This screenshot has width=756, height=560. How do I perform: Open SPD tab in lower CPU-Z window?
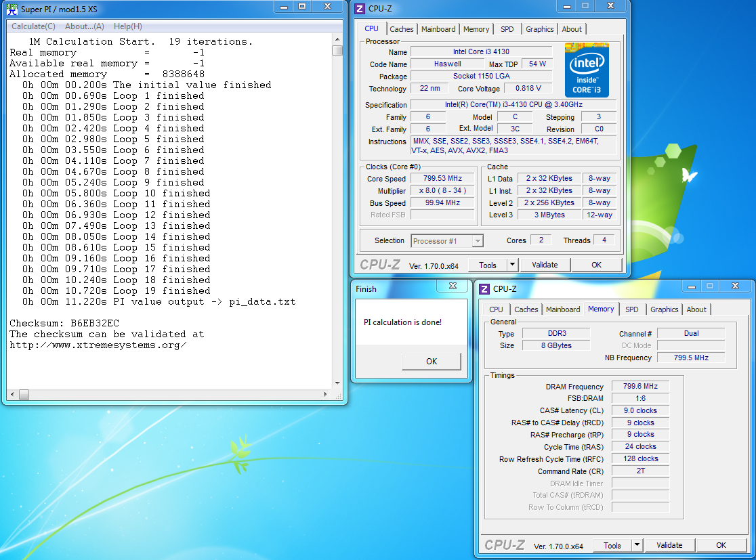[631, 309]
